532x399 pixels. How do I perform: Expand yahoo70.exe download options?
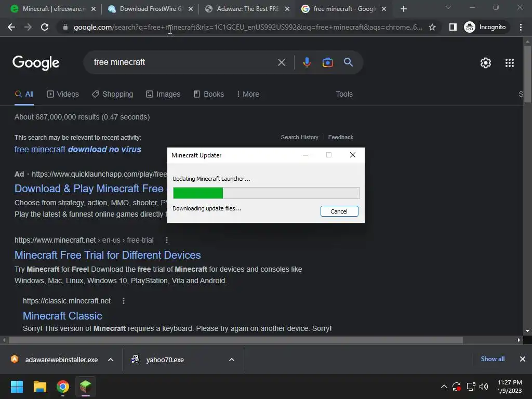point(231,360)
